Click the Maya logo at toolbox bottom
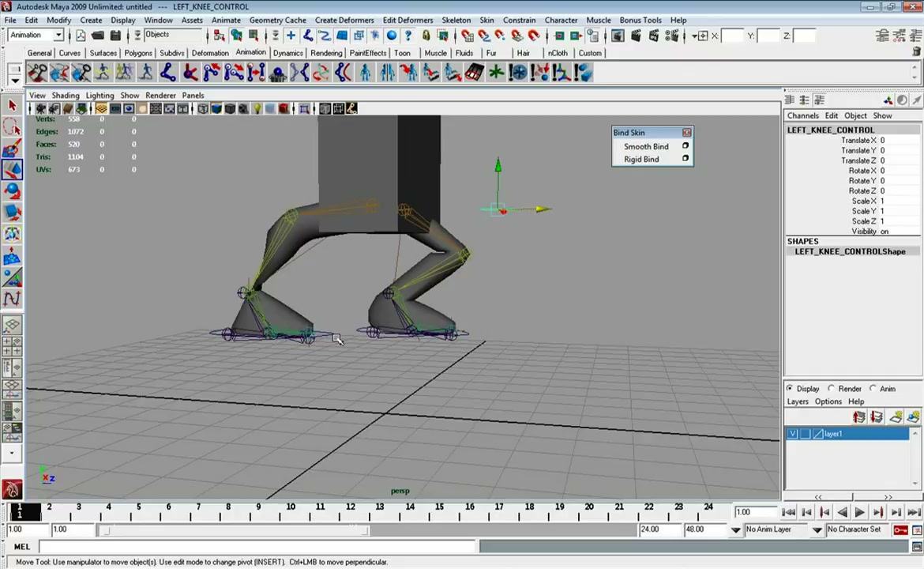This screenshot has height=569, width=924. pos(12,489)
